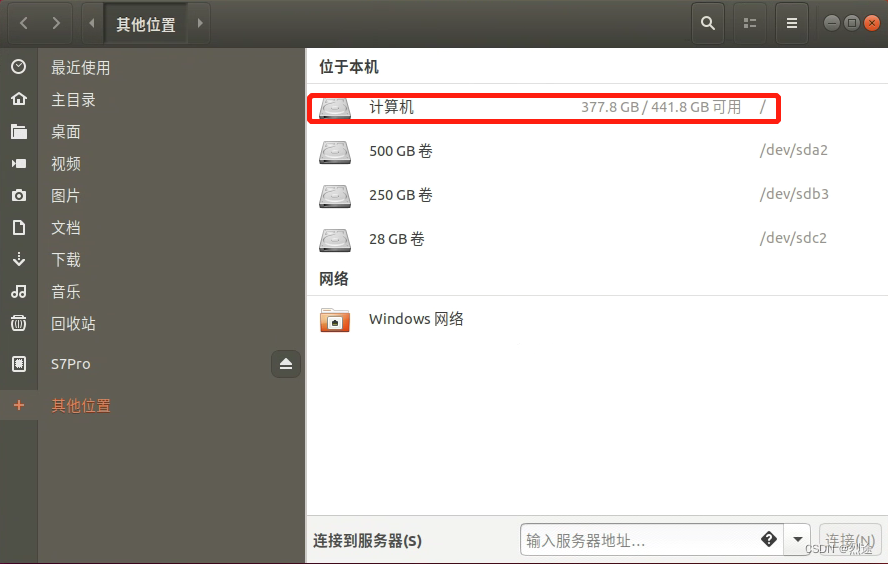This screenshot has height=564, width=888.
Task: Maximize the file manager window
Action: coord(852,23)
